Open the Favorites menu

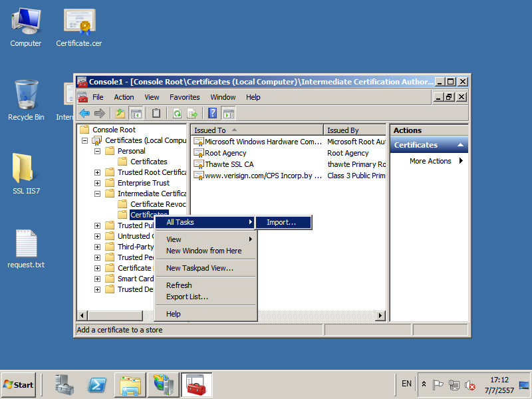tap(184, 97)
